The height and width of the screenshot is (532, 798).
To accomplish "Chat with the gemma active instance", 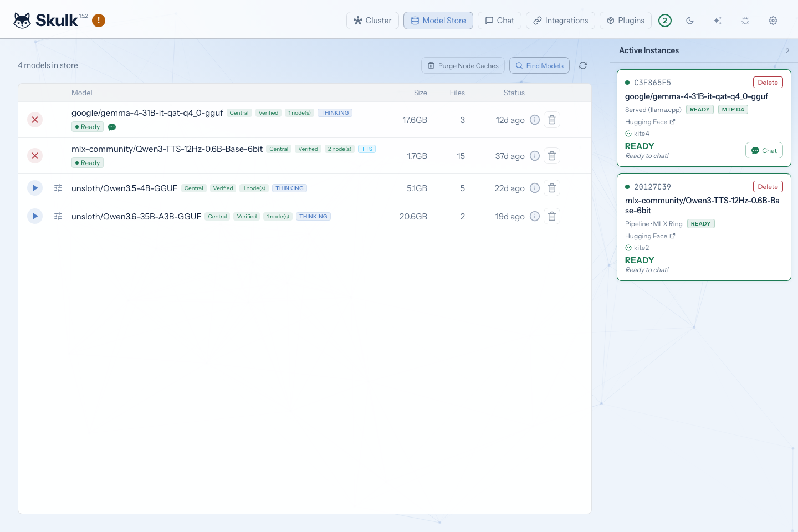I will [764, 151].
